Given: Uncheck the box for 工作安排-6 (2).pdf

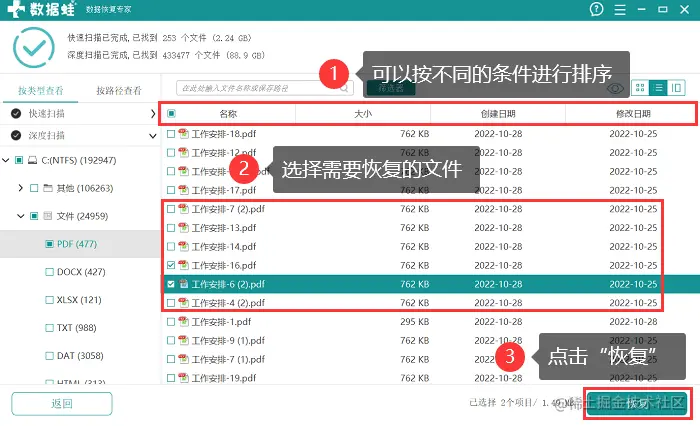Looking at the screenshot, I should coord(171,284).
